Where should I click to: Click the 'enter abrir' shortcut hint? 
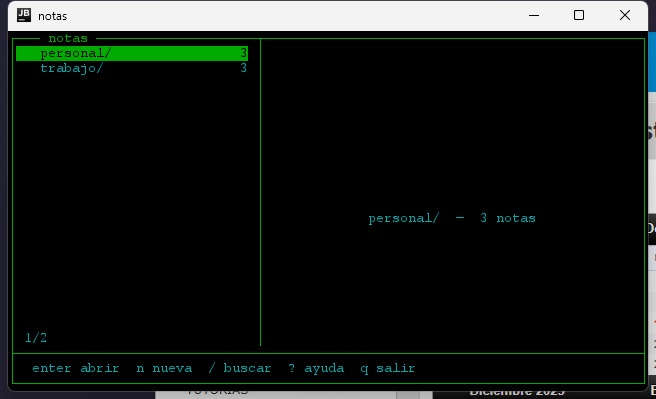[x=76, y=368]
